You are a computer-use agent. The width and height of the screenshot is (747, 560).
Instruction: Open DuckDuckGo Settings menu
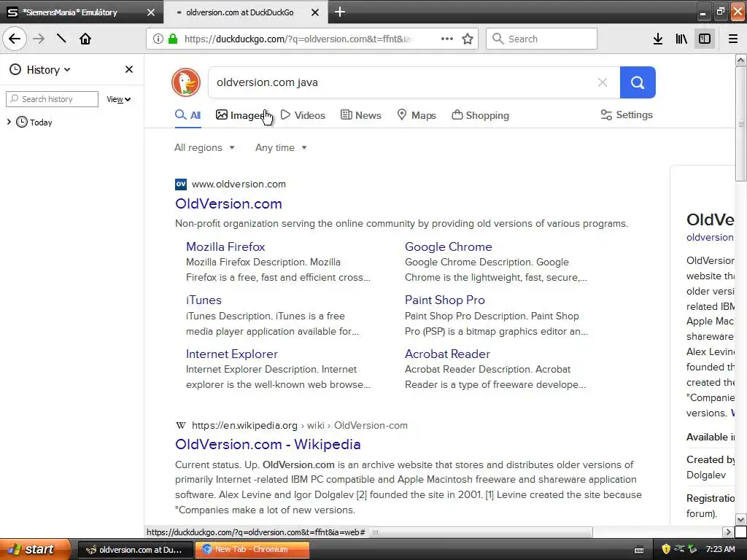coord(627,114)
